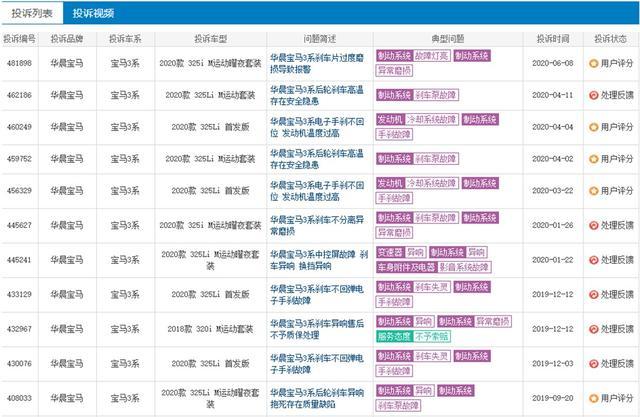Click the date 2020-06-08

click(553, 64)
